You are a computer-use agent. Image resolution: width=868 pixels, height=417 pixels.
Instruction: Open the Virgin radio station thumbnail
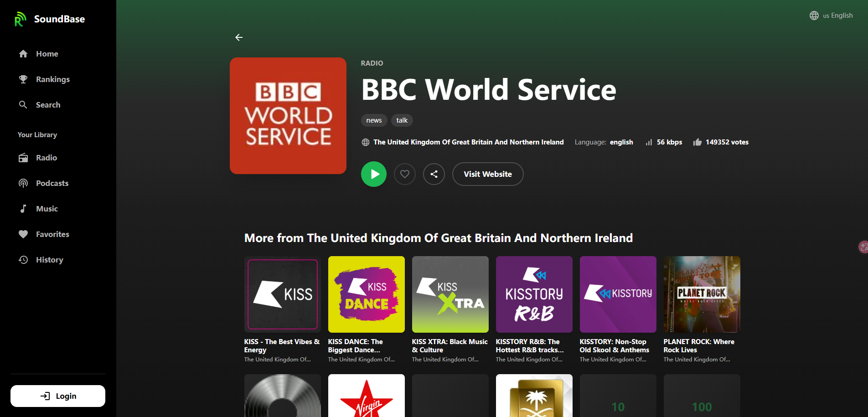click(367, 396)
